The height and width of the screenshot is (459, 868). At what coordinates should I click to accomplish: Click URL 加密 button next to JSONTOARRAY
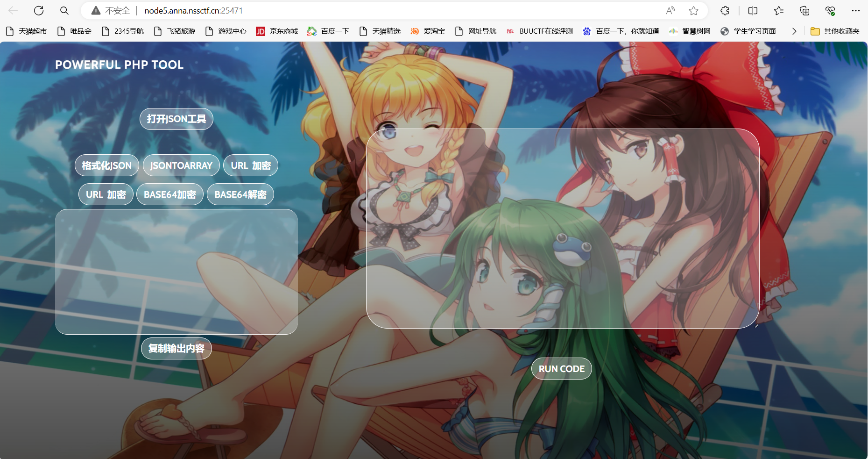[251, 165]
